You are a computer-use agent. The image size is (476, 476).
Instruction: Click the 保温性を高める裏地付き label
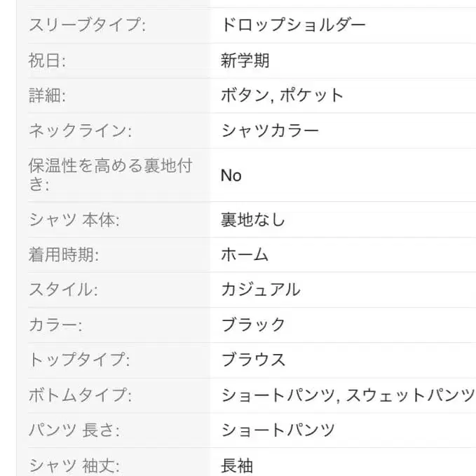pos(109,175)
